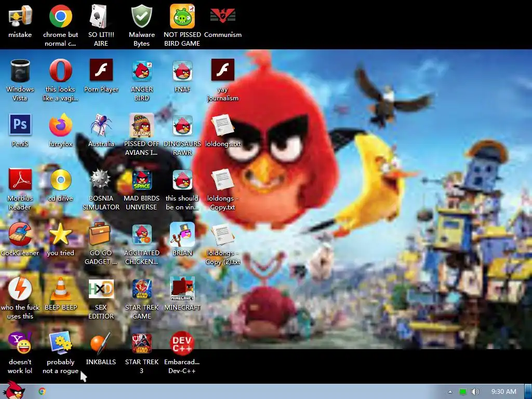Click the Show desktop strip

pos(528,392)
